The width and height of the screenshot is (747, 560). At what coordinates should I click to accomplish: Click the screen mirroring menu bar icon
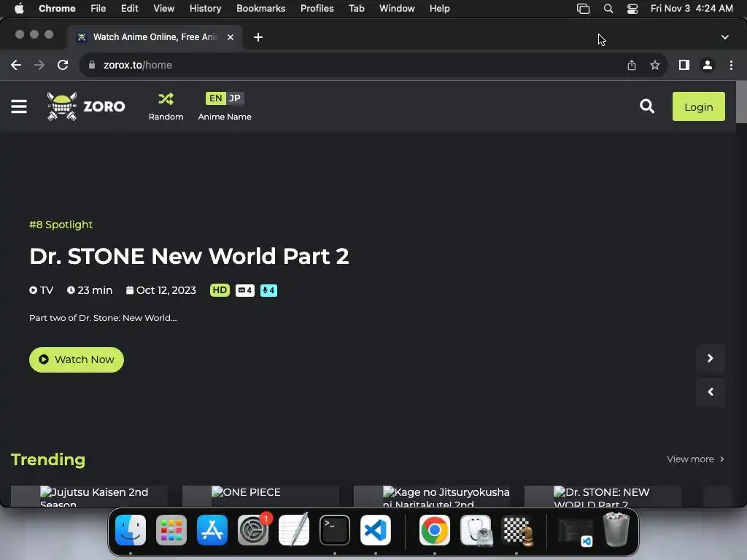pos(583,9)
